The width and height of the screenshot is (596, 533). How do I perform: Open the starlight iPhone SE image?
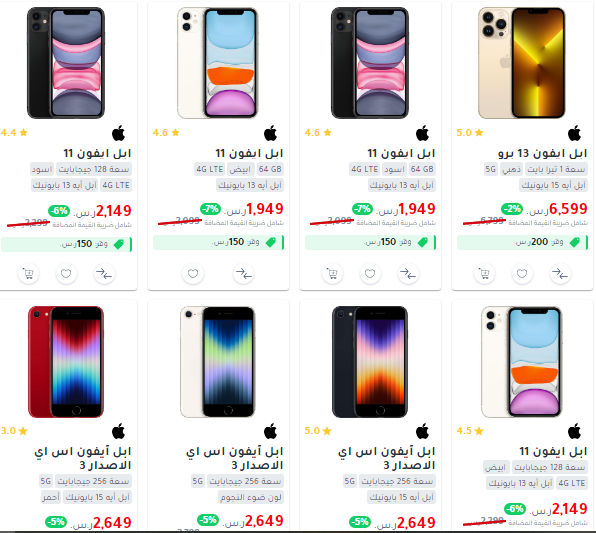pos(218,362)
